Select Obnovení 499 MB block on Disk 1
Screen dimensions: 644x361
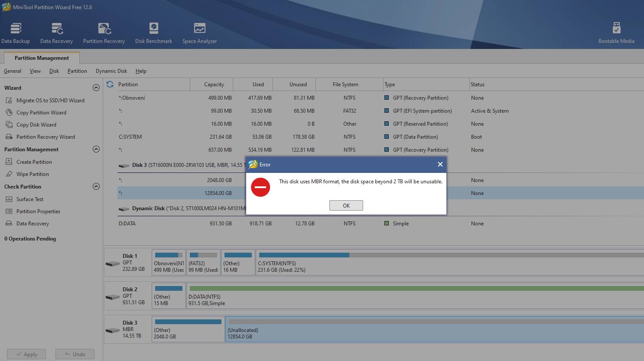pyautogui.click(x=169, y=263)
